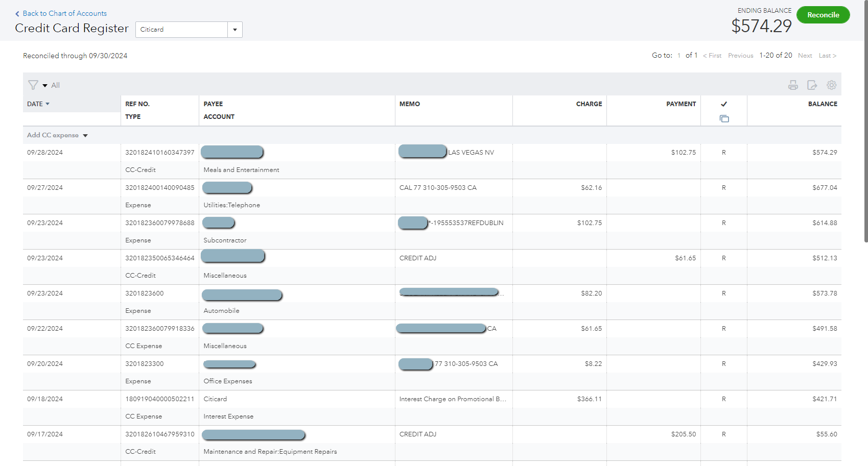This screenshot has height=466, width=868.
Task: Select reference number 180919040000502211
Action: [160, 399]
